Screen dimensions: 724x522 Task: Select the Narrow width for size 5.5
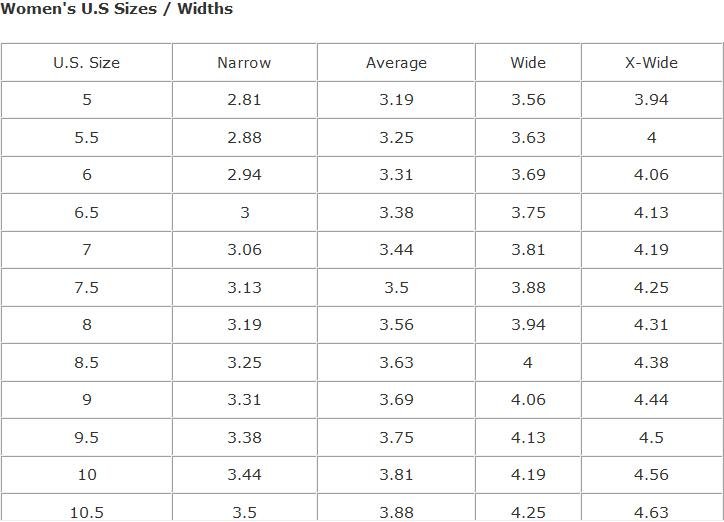point(244,137)
